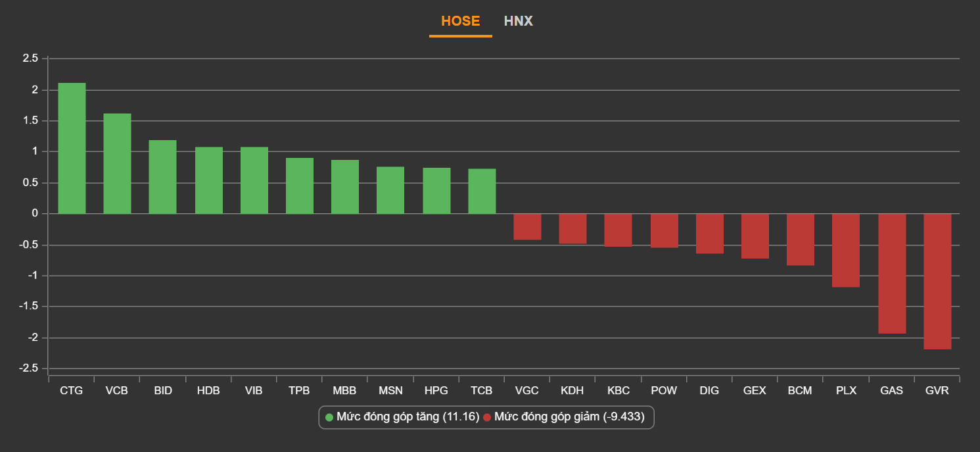This screenshot has width=980, height=452.
Task: Select the red GAS bar
Action: tap(892, 274)
